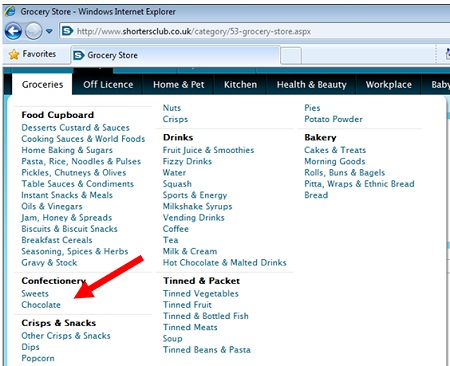Open the Nuts link
This screenshot has height=366, width=450.
point(172,108)
